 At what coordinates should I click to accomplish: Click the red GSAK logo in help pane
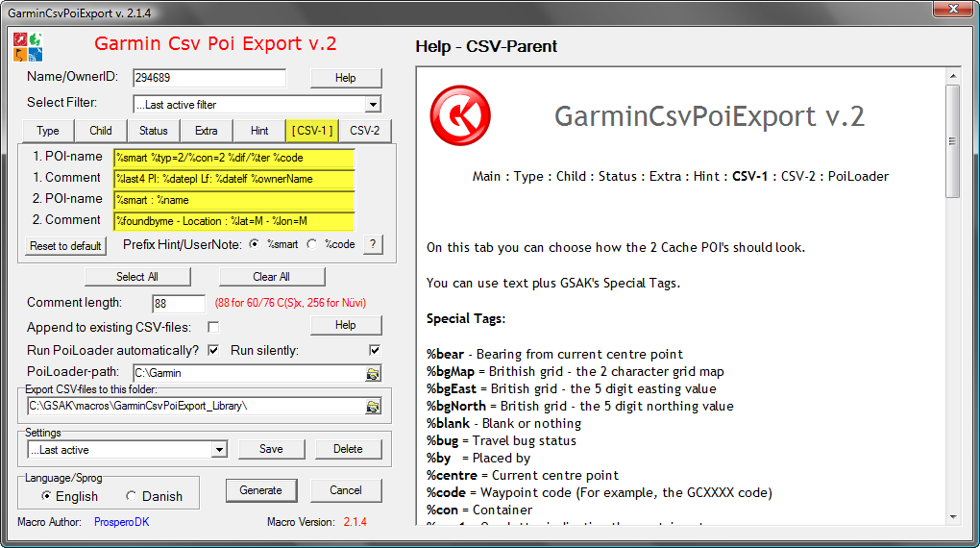coord(460,115)
